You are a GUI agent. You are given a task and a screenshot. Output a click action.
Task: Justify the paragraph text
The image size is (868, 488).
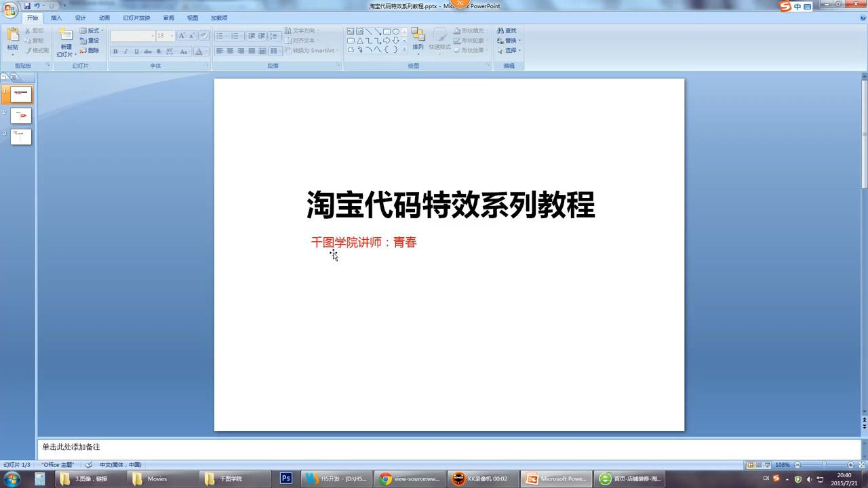[252, 51]
